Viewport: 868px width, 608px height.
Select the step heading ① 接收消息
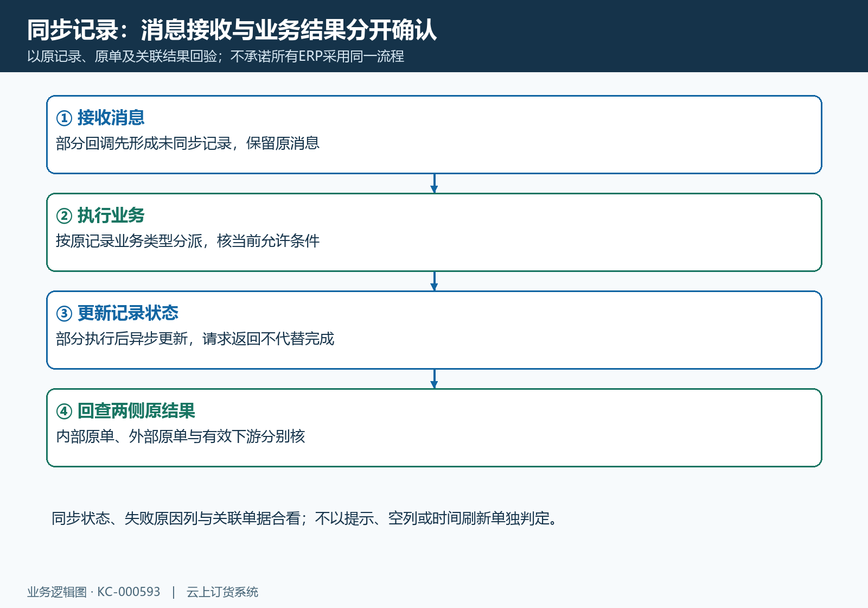click(100, 118)
